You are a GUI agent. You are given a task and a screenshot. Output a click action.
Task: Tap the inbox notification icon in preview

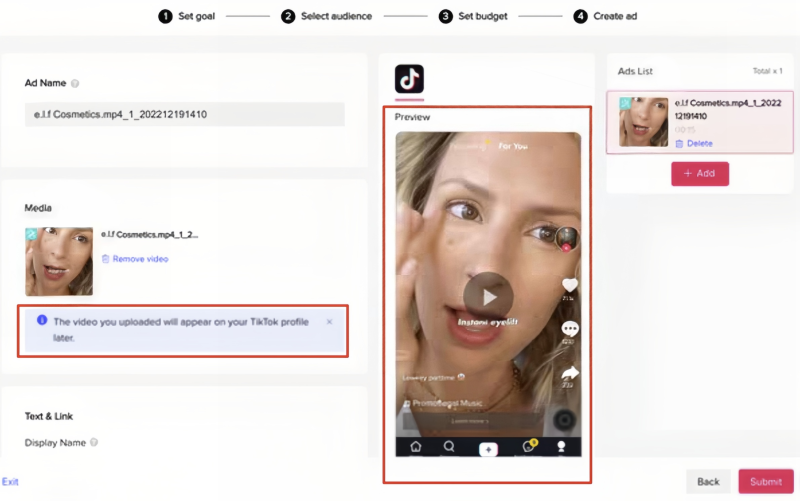(x=529, y=446)
